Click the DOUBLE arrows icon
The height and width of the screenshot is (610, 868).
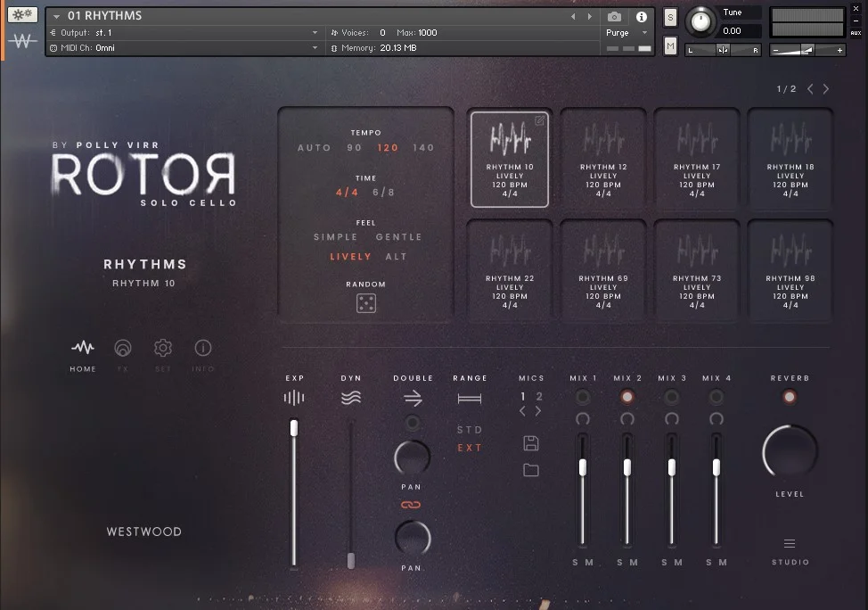tap(413, 398)
